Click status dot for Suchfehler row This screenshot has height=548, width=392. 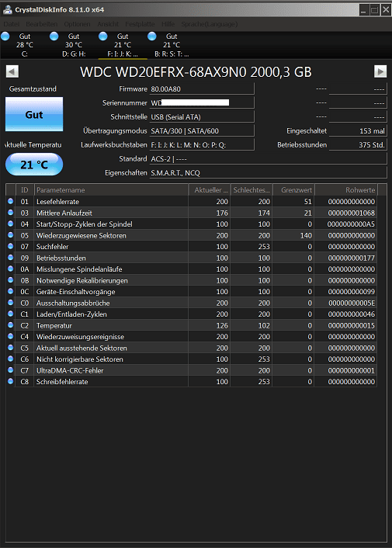(x=11, y=246)
